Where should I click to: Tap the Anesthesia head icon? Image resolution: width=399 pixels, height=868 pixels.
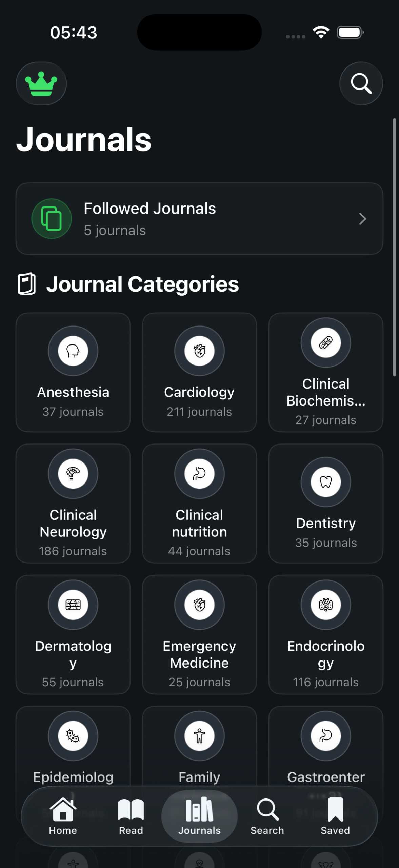[73, 351]
